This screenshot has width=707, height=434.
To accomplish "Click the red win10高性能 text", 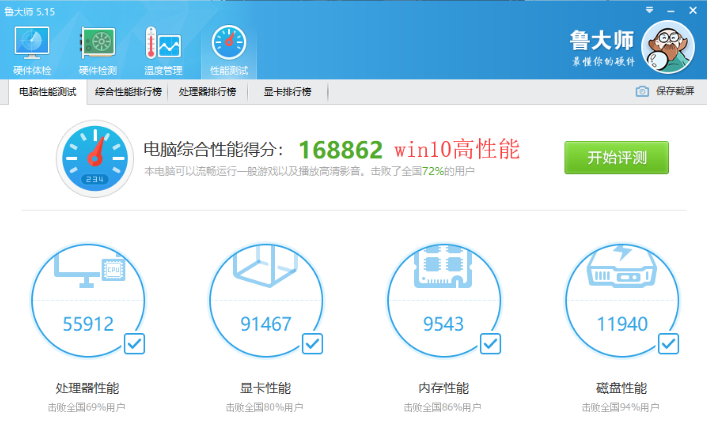I will click(457, 149).
